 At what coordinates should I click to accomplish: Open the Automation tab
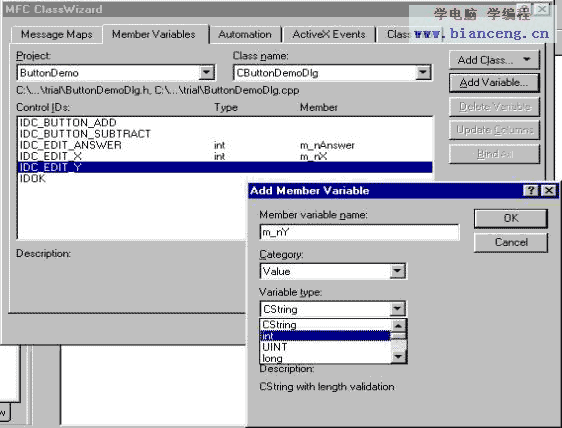click(245, 34)
